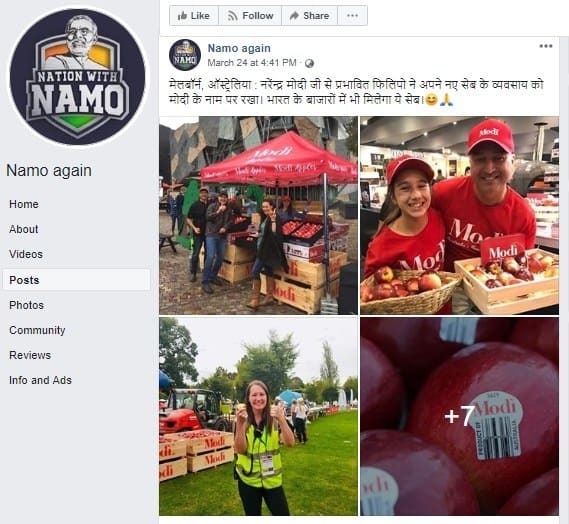The height and width of the screenshot is (524, 569).
Task: View Reviews in the sidebar
Action: click(30, 355)
